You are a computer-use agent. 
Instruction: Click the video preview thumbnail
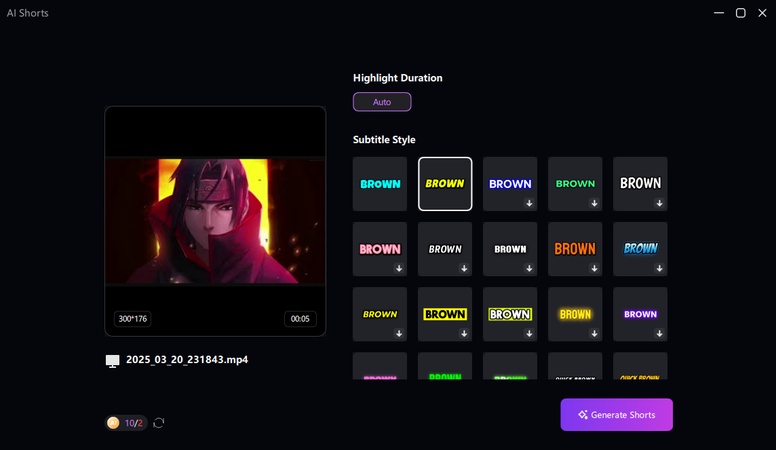point(215,221)
